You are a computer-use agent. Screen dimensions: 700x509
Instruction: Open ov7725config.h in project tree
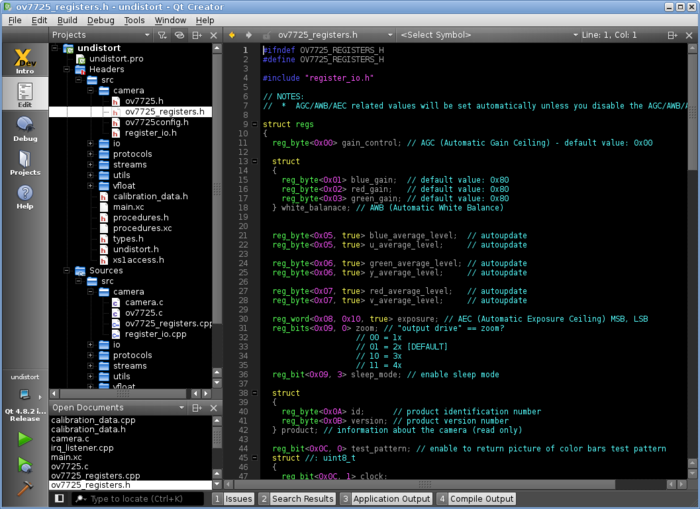(x=157, y=122)
